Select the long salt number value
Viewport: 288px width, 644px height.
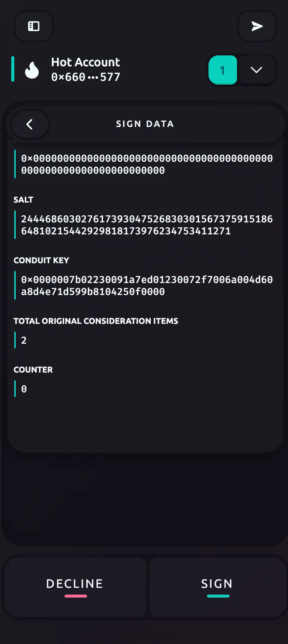point(147,225)
